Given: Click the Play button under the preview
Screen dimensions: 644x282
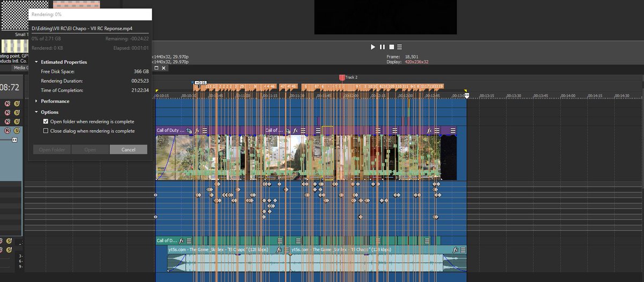Looking at the screenshot, I should [x=373, y=47].
